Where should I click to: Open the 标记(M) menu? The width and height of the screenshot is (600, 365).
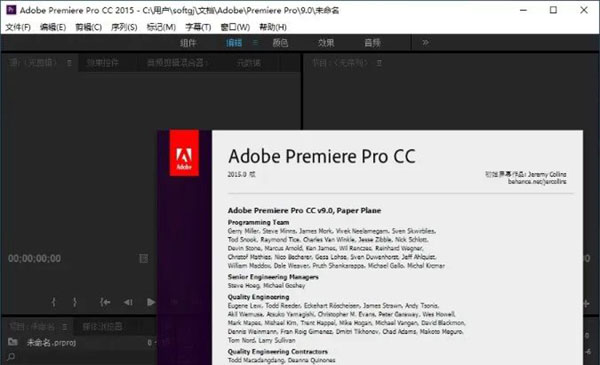click(x=161, y=27)
